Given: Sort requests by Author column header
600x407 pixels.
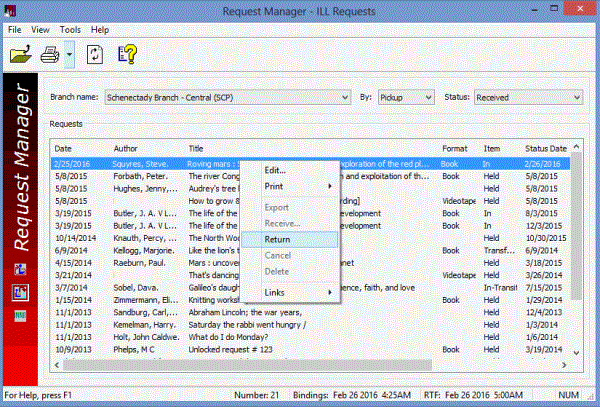Looking at the screenshot, I should click(x=126, y=148).
